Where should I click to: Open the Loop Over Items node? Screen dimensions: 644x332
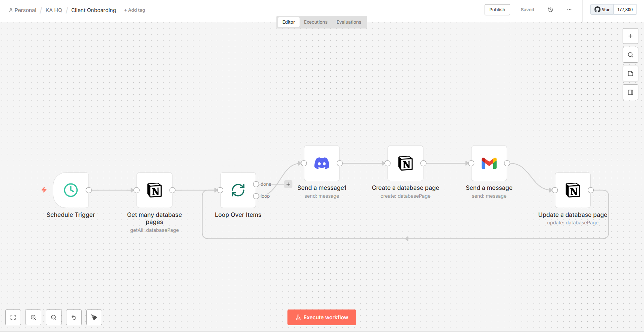pos(238,190)
